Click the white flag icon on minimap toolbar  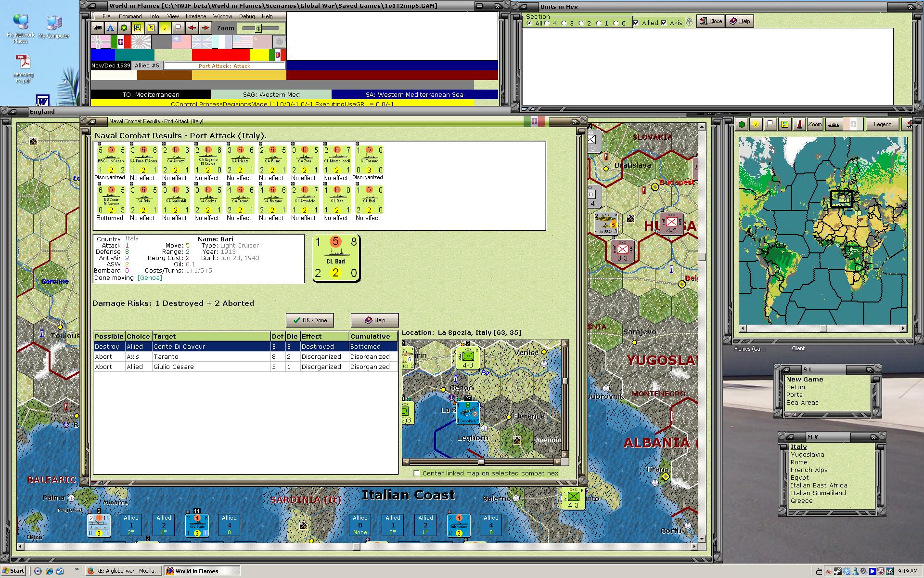pos(770,124)
